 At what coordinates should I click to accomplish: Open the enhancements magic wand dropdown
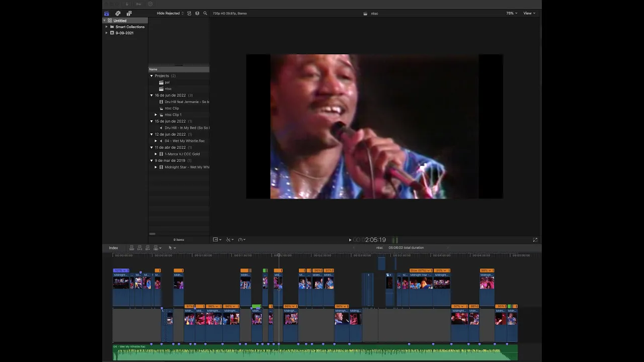coord(230,240)
